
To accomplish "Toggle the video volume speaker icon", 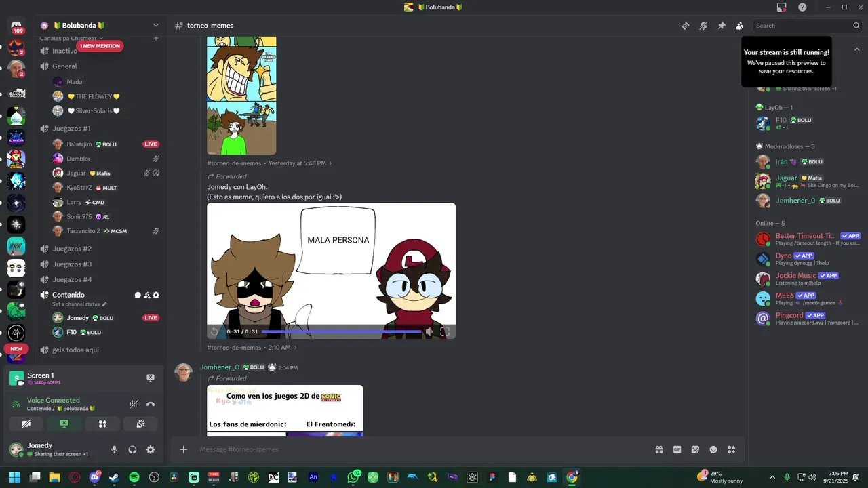I will point(429,331).
